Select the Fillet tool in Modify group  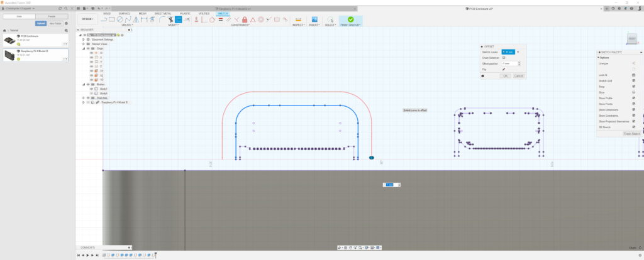[x=163, y=19]
